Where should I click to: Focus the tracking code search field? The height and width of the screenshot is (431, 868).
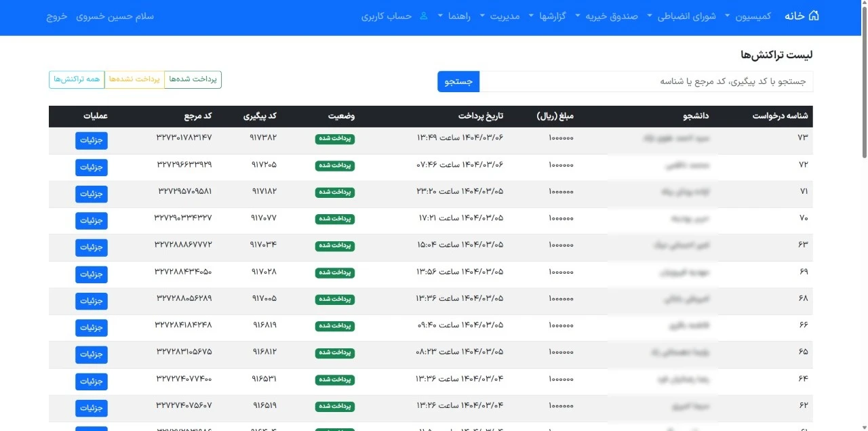pos(646,81)
